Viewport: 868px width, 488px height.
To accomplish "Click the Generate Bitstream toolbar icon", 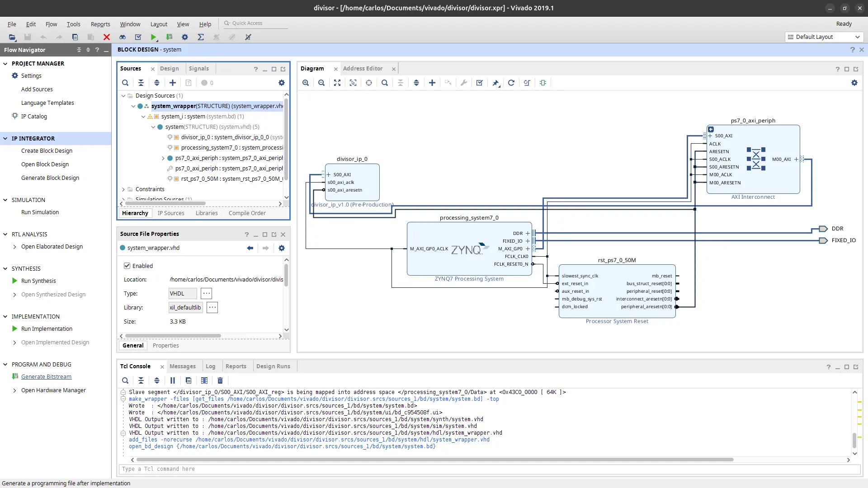I will [x=169, y=37].
